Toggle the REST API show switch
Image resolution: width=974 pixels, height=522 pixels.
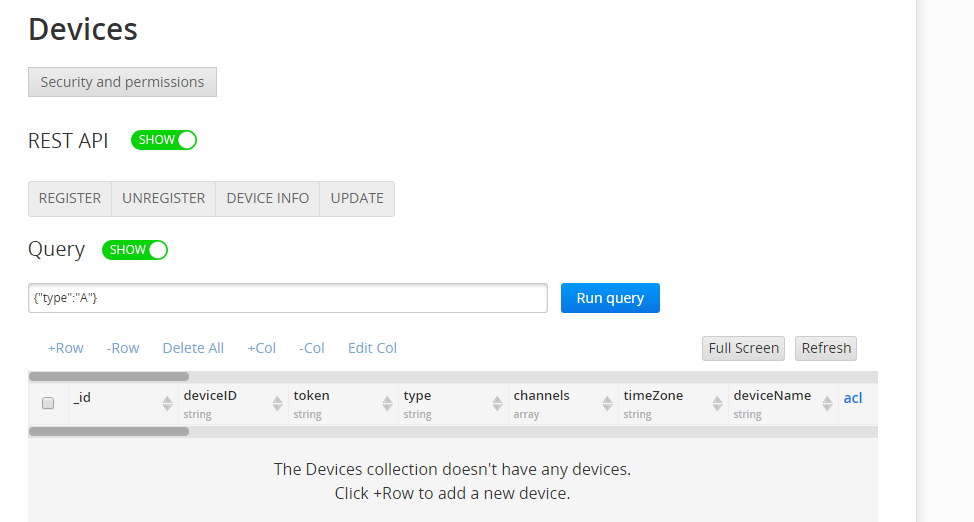coord(164,140)
